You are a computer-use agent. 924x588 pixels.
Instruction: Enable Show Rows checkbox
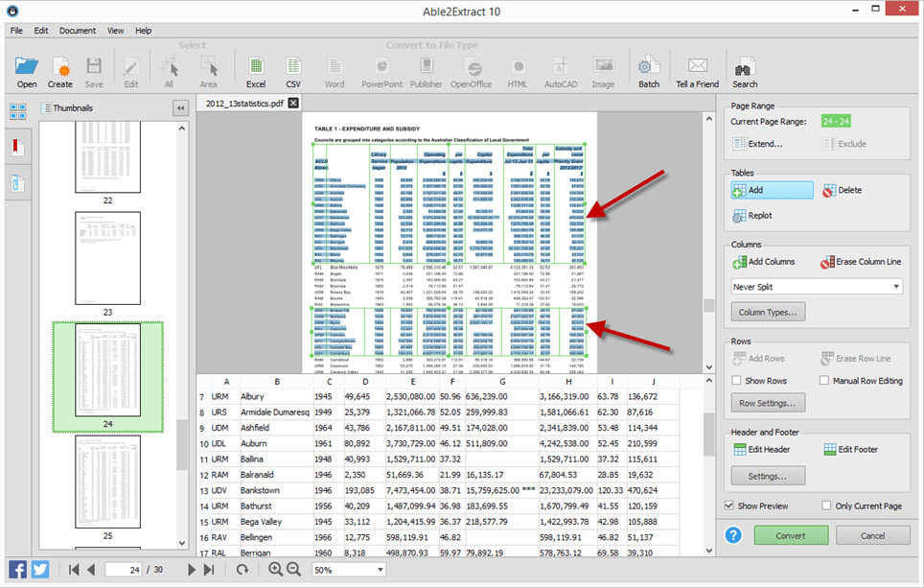pyautogui.click(x=736, y=381)
